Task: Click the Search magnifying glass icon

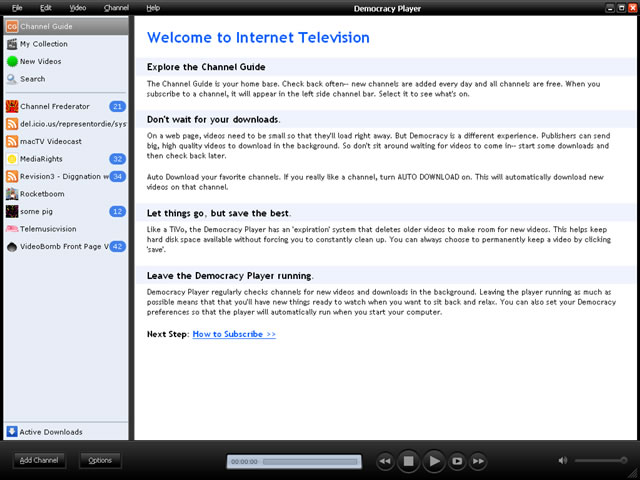Action: pyautogui.click(x=12, y=79)
